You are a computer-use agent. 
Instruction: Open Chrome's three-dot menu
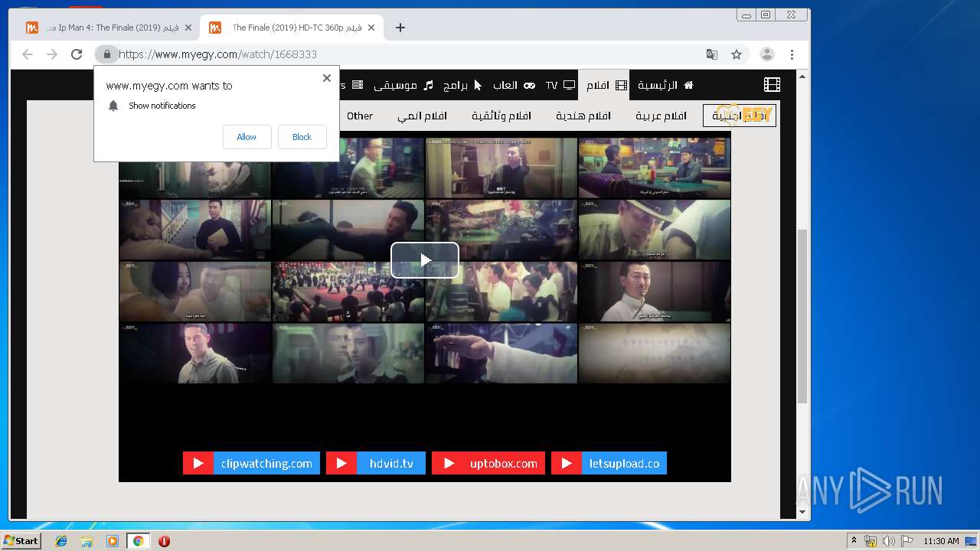click(792, 54)
